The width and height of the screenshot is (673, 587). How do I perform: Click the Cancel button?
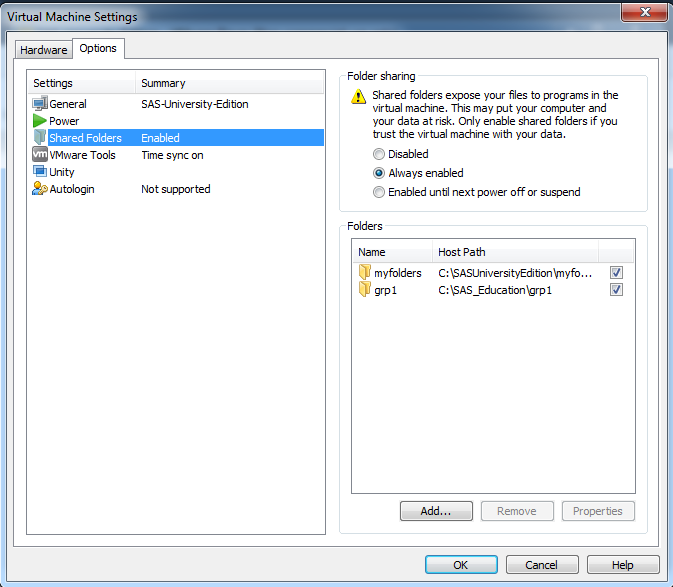[x=542, y=565]
